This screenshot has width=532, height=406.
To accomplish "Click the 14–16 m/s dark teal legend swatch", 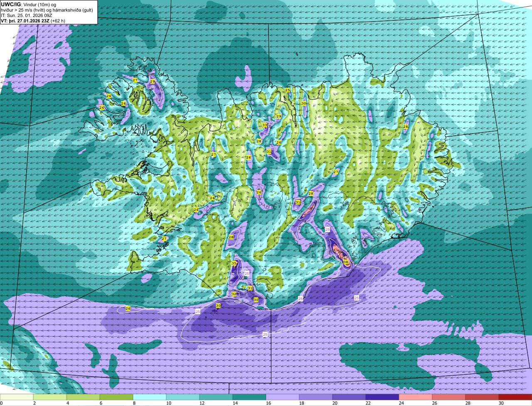I will click(x=249, y=397).
